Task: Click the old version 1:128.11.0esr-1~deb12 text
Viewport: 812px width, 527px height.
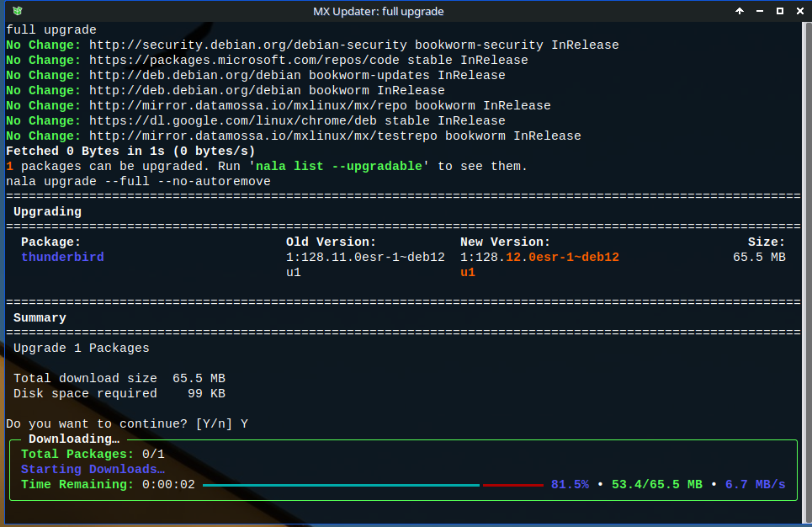Action: [365, 257]
